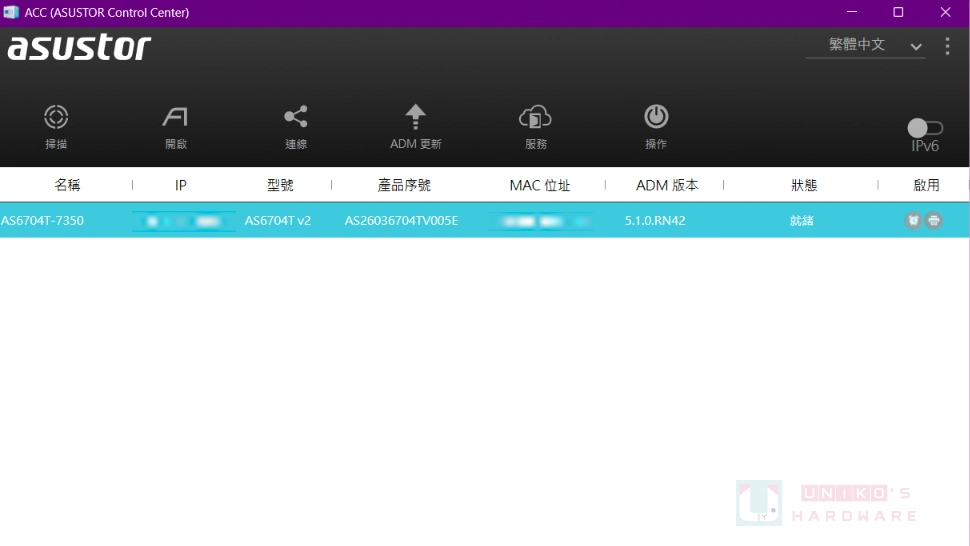Sort by the 型號 column header
The width and height of the screenshot is (970, 546).
(280, 185)
